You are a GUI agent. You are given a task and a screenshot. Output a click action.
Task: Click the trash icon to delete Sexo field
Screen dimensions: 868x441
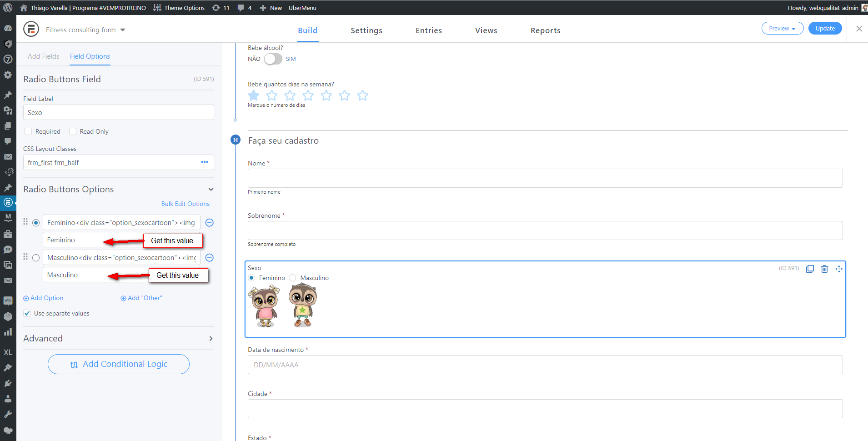tap(824, 269)
